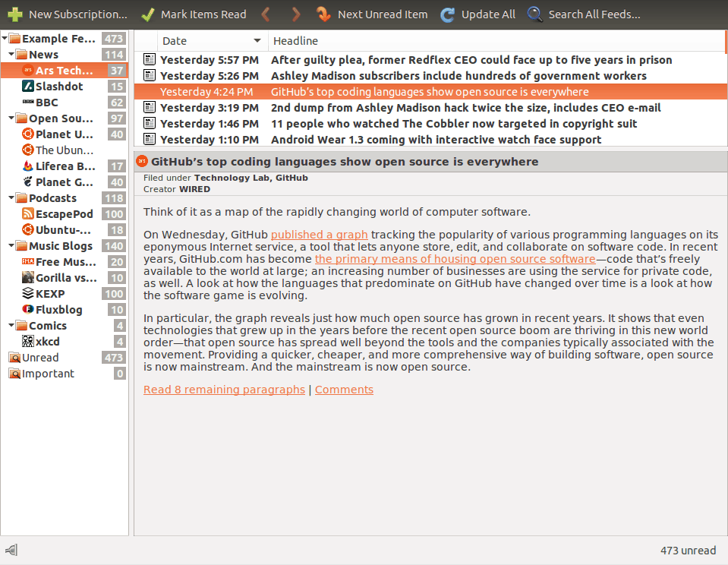Viewport: 728px width, 565px height.
Task: Click 'Filed under Technology Lab, GitHub' text
Action: 225,178
